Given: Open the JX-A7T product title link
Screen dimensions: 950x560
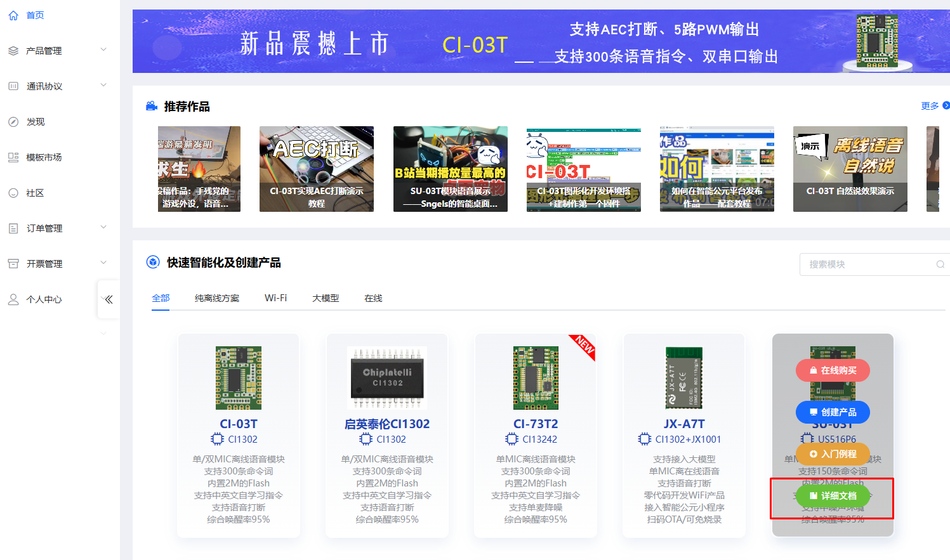Looking at the screenshot, I should click(684, 424).
